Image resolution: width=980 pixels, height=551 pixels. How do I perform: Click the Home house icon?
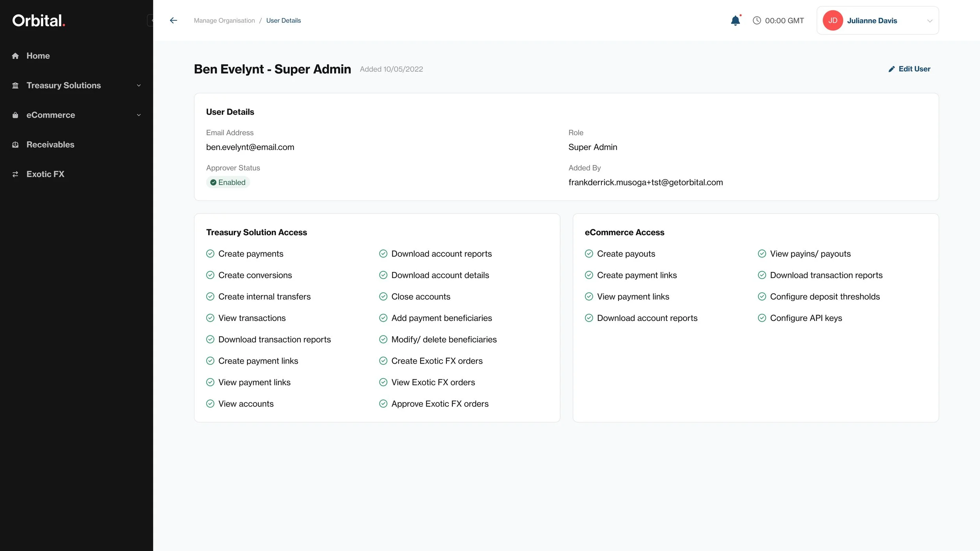(x=15, y=56)
